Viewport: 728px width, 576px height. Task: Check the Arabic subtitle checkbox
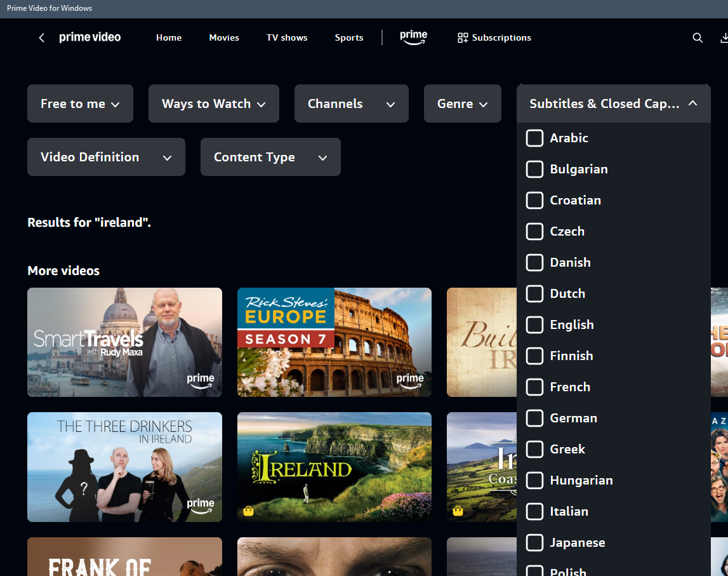534,138
